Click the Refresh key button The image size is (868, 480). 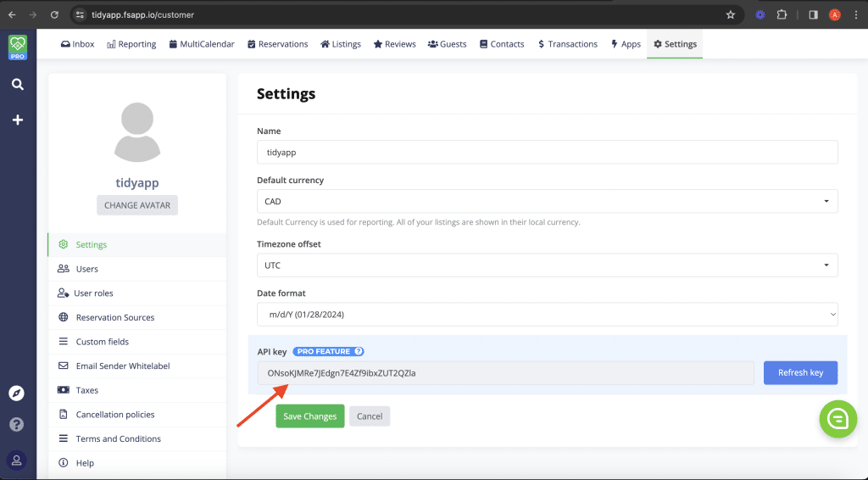pyautogui.click(x=800, y=372)
